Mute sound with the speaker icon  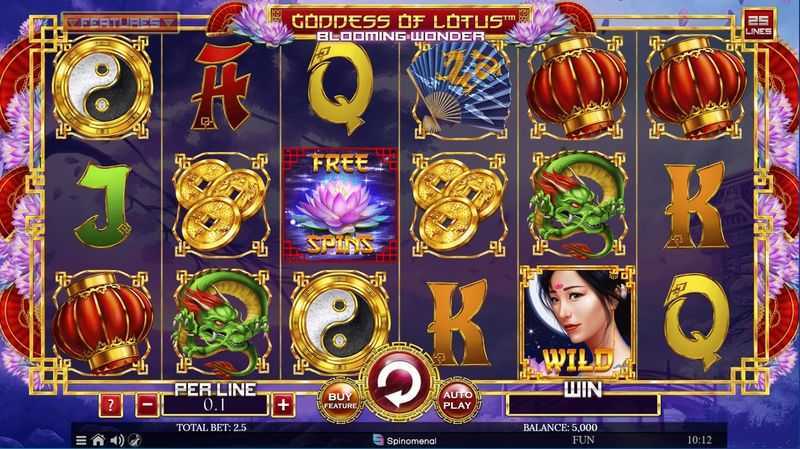(117, 440)
